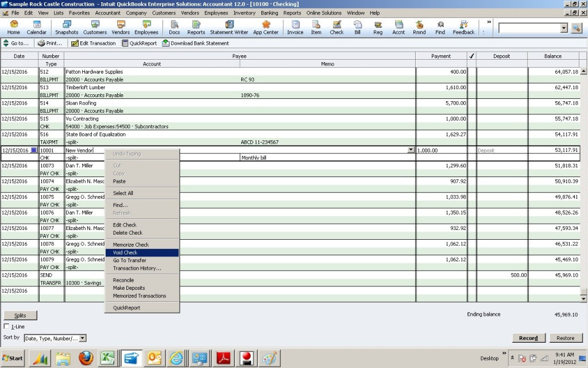Open Adobe Reader from the taskbar
The height and width of the screenshot is (368, 588).
click(223, 358)
